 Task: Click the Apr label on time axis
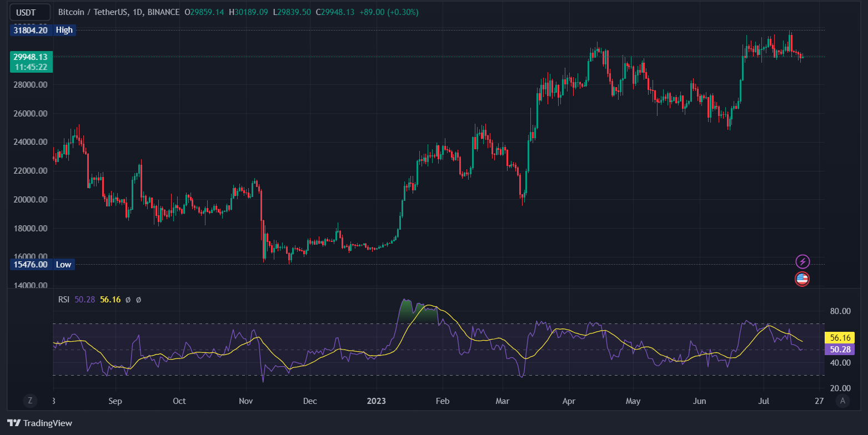[x=569, y=401]
